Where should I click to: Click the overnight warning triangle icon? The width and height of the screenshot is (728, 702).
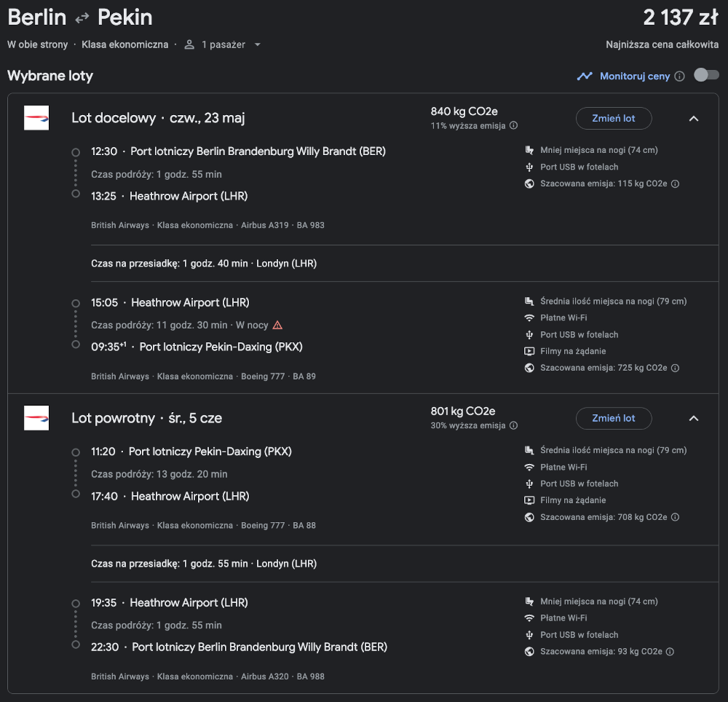point(277,325)
